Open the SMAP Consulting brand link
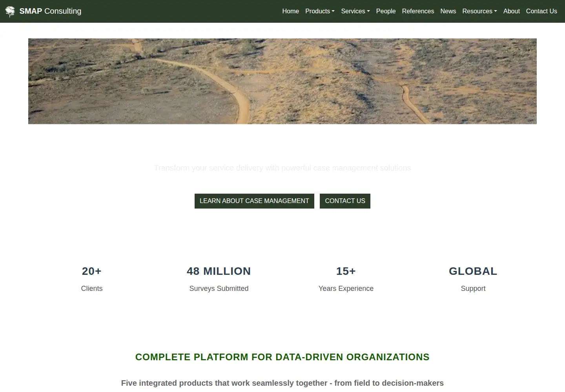This screenshot has height=392, width=565. click(x=43, y=11)
